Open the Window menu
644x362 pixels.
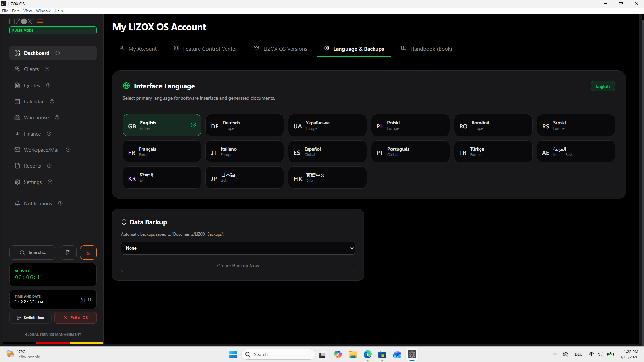(x=43, y=11)
